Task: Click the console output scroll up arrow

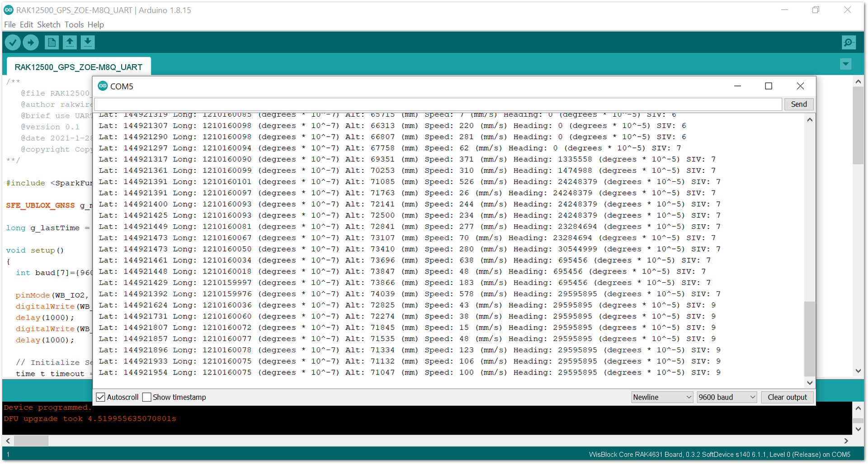Action: (x=858, y=408)
